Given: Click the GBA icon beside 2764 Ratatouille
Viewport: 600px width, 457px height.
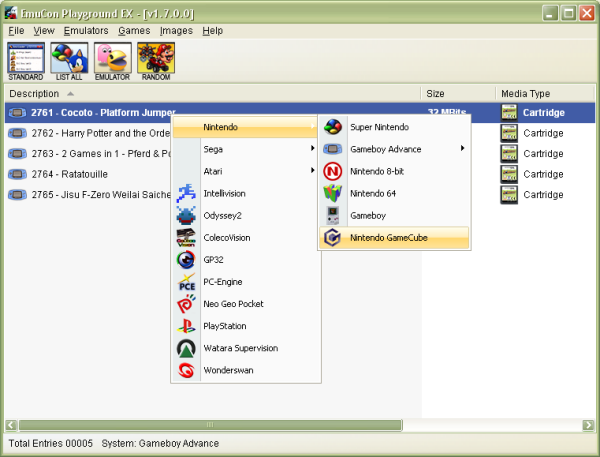Looking at the screenshot, I should [x=17, y=174].
